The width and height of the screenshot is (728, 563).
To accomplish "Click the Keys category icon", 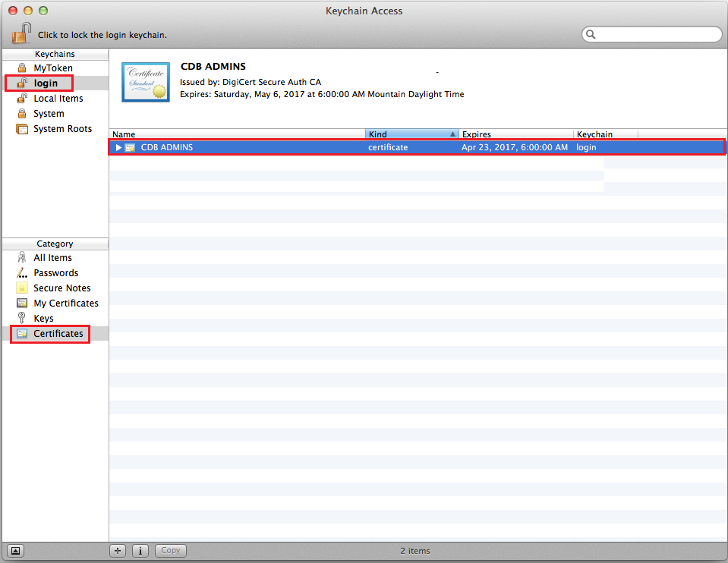I will coord(22,319).
